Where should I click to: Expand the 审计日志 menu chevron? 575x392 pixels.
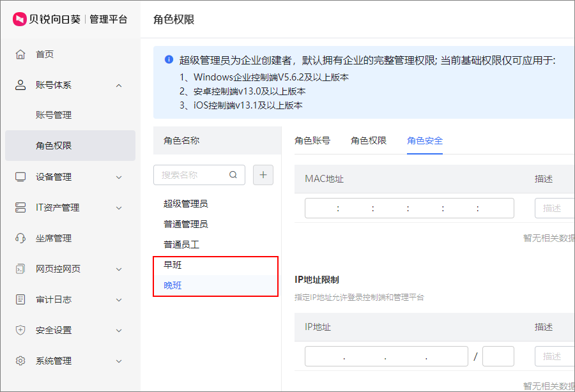coord(119,299)
